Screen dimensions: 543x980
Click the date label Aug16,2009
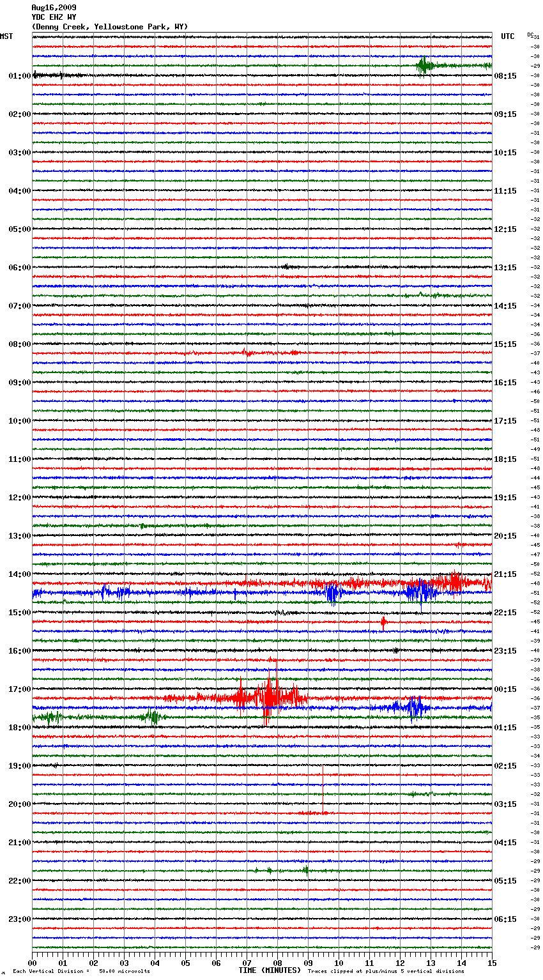tap(54, 8)
